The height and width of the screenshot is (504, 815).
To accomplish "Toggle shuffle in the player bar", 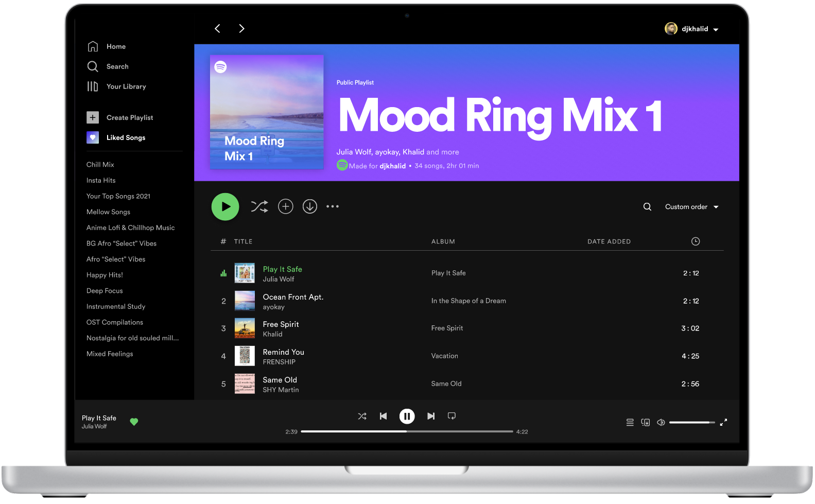I will [x=362, y=416].
